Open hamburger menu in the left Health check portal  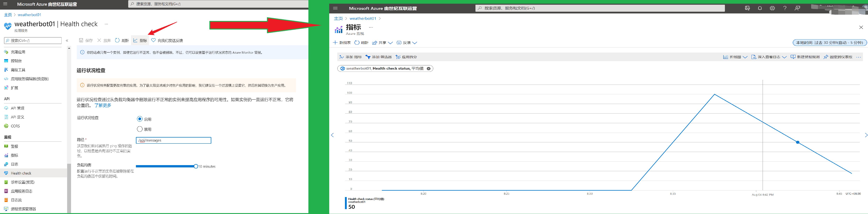(5, 4)
